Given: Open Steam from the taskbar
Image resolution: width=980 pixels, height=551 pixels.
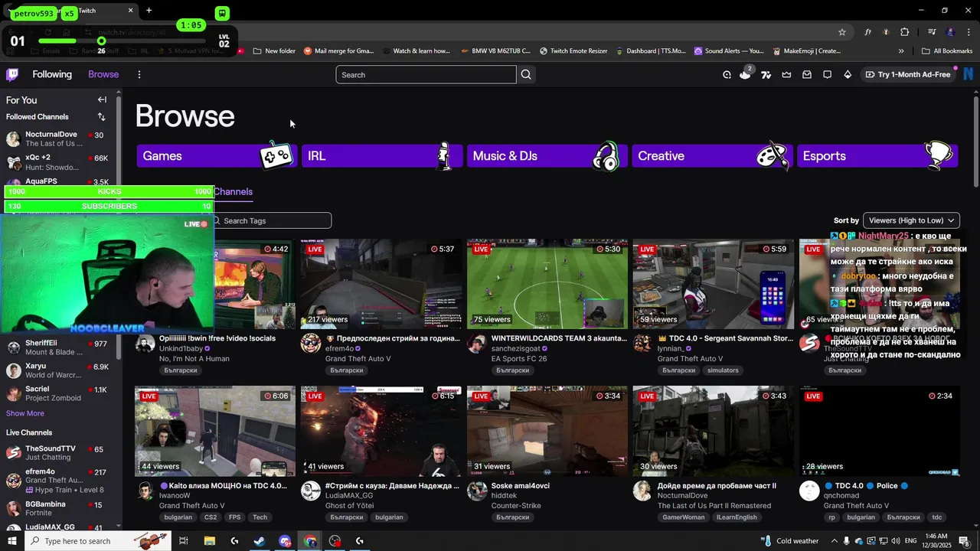Looking at the screenshot, I should click(260, 541).
